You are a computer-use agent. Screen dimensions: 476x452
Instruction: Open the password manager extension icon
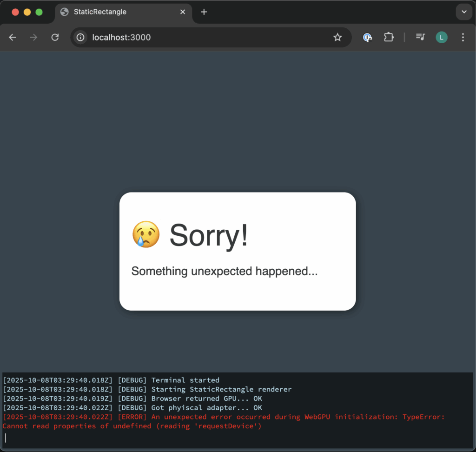367,37
